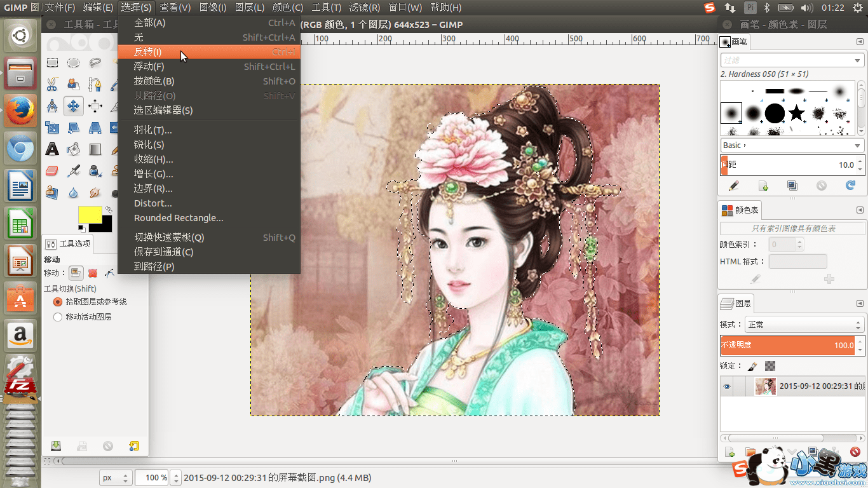Select the Rectangle Select tool
The width and height of the screenshot is (868, 488).
pyautogui.click(x=52, y=62)
